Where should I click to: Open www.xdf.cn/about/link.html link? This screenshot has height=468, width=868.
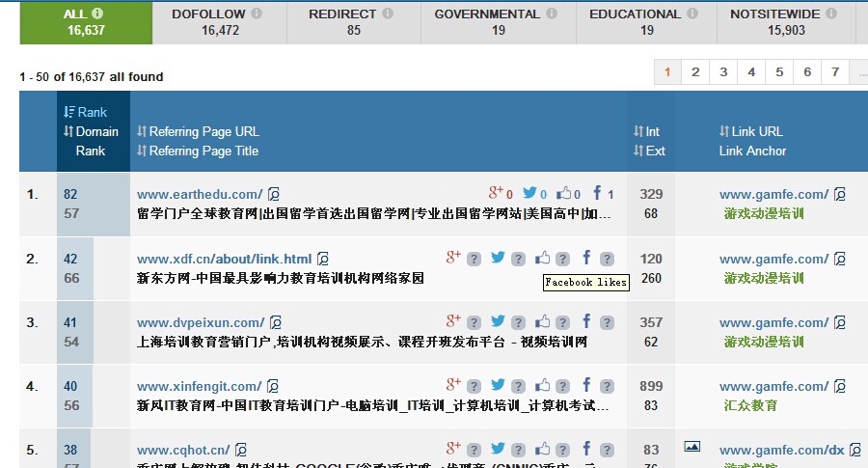pyautogui.click(x=224, y=259)
